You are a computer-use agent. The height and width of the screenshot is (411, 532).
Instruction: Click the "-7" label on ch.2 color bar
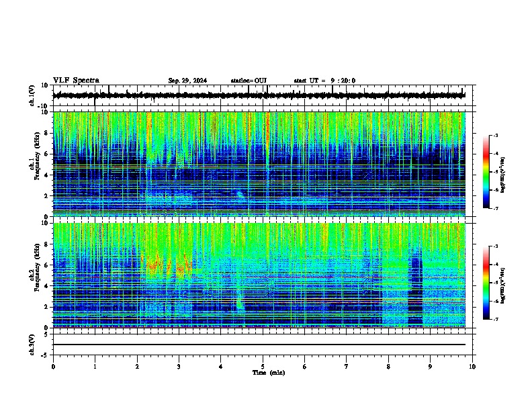[x=495, y=320]
